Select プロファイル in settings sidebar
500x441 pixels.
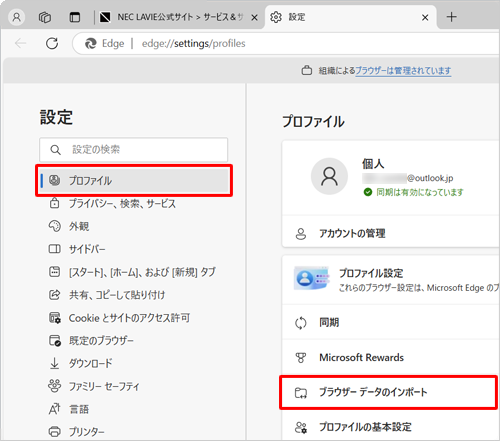pyautogui.click(x=134, y=180)
